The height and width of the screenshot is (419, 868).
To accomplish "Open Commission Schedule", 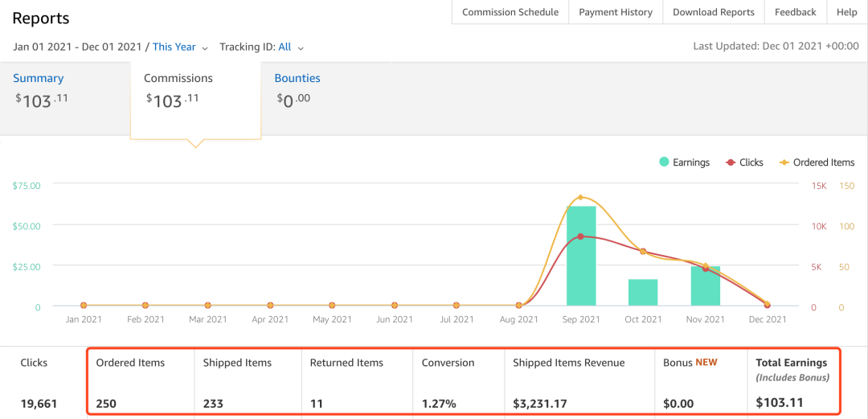I will [x=510, y=12].
